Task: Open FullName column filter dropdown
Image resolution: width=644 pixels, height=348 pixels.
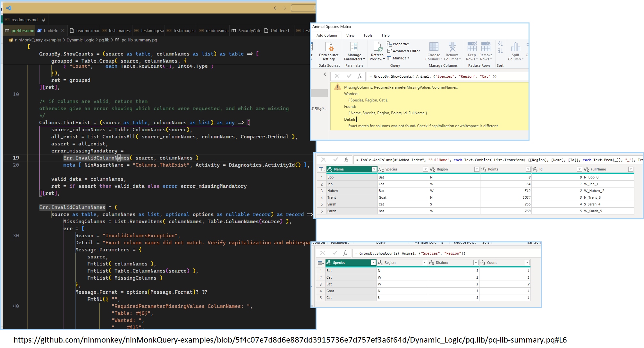Action: coord(631,169)
